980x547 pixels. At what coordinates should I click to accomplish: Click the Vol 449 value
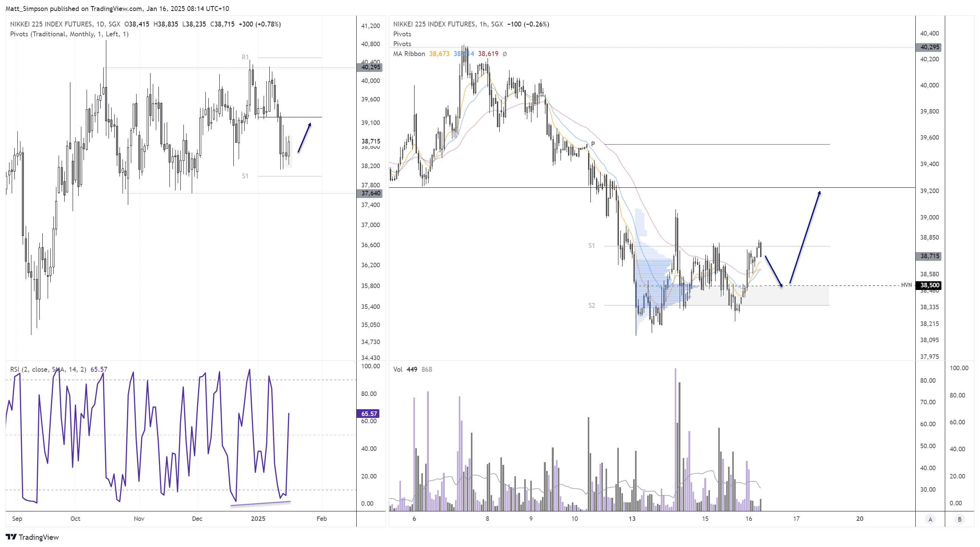coord(412,369)
